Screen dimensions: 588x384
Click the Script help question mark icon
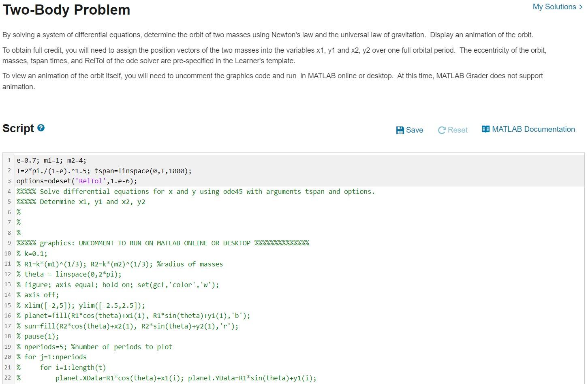tap(41, 127)
